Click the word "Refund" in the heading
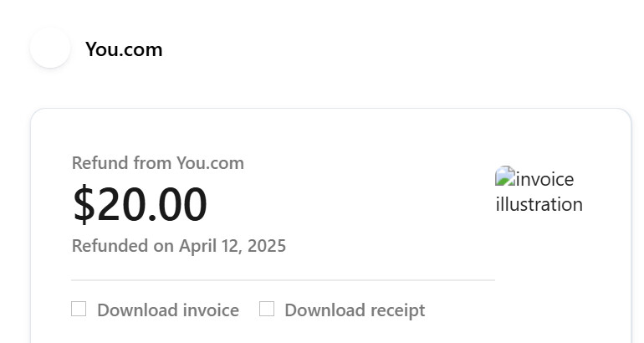Viewport: 644px width, 343px height. click(100, 163)
